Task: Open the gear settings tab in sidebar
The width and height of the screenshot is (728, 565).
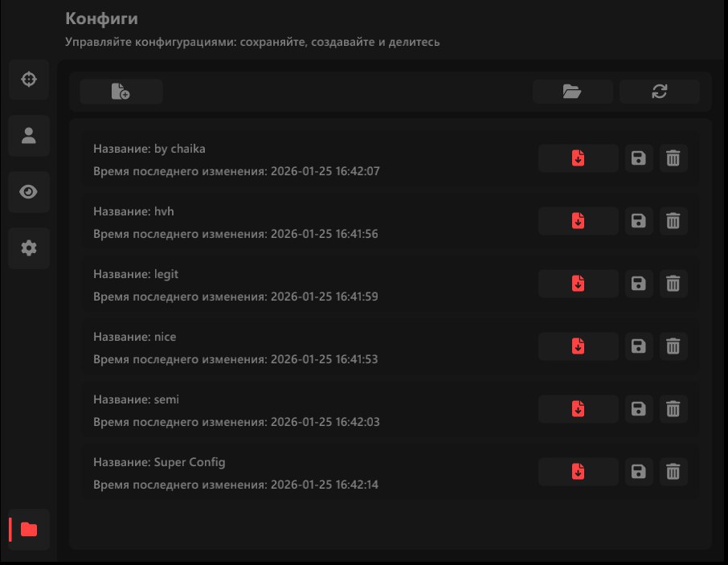Action: [29, 248]
